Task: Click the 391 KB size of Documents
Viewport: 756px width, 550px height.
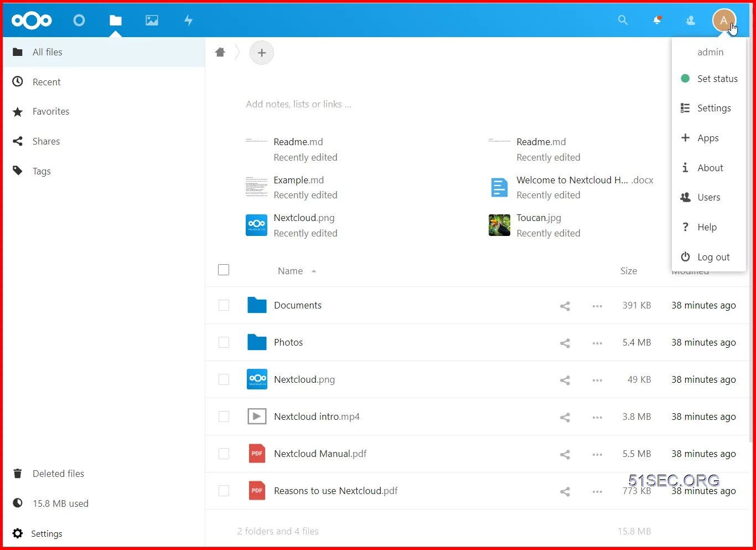Action: click(x=636, y=305)
